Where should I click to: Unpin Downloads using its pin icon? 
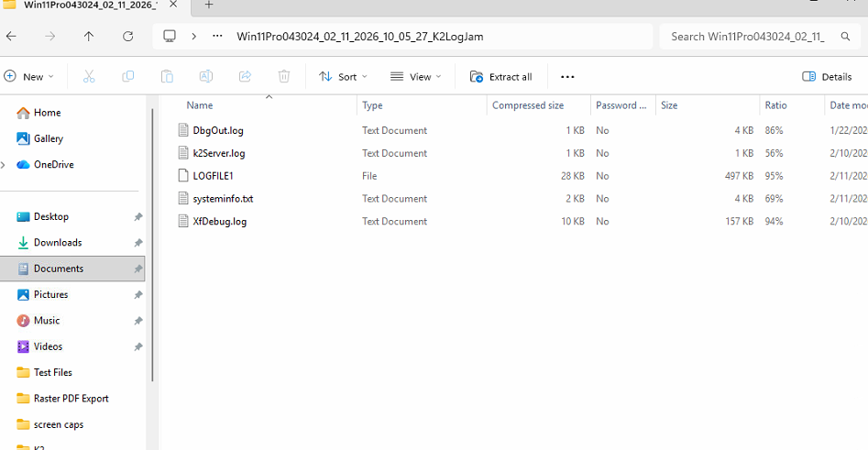click(x=138, y=243)
